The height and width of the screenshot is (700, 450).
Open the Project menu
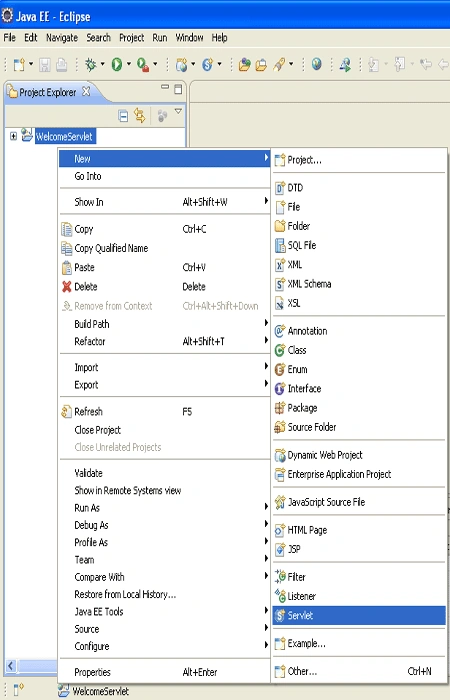(x=132, y=38)
